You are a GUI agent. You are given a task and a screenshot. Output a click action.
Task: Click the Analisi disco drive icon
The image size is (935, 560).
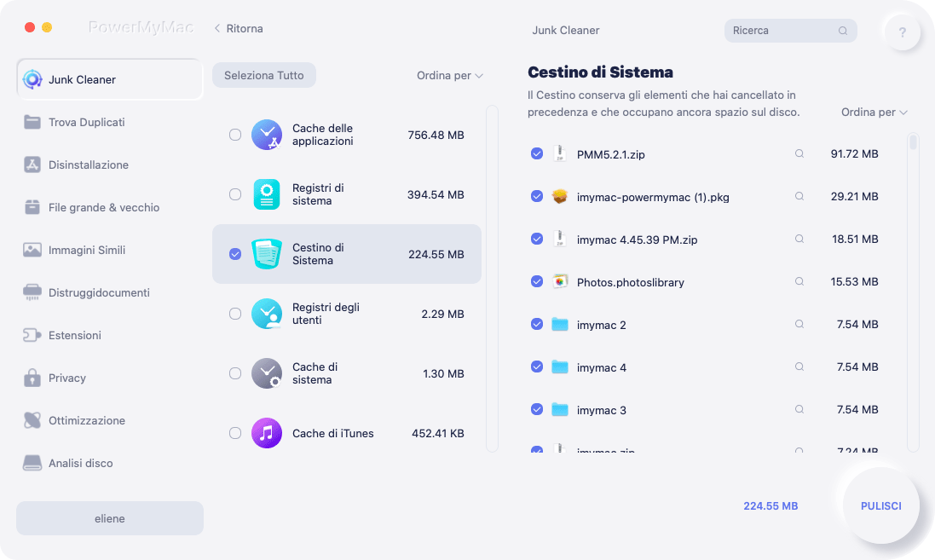[x=32, y=463]
